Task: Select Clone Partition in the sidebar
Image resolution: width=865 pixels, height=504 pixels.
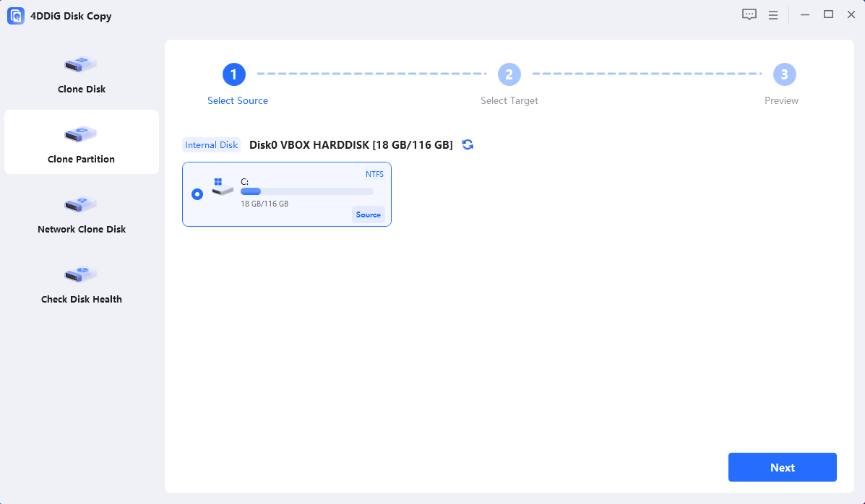Action: tap(81, 142)
